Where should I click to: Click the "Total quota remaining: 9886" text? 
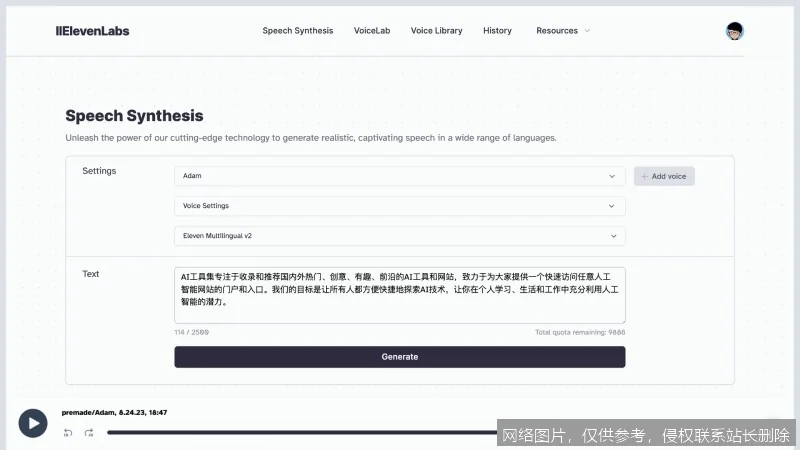pos(580,332)
